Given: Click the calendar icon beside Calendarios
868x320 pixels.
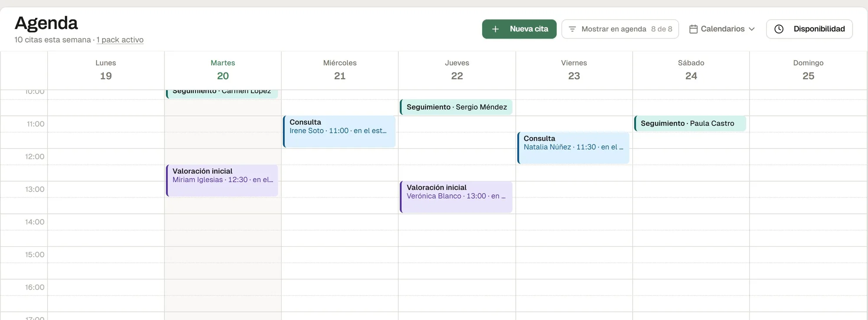Looking at the screenshot, I should [694, 29].
